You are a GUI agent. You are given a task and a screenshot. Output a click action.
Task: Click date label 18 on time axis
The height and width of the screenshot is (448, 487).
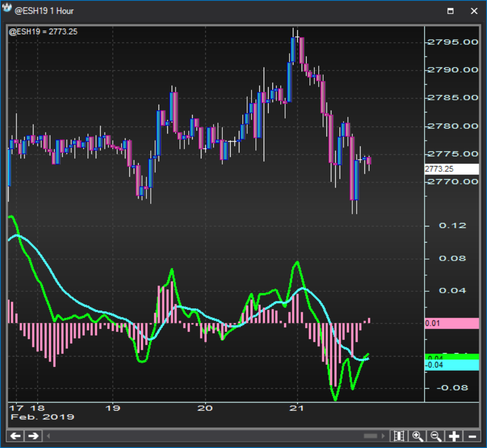pos(37,408)
